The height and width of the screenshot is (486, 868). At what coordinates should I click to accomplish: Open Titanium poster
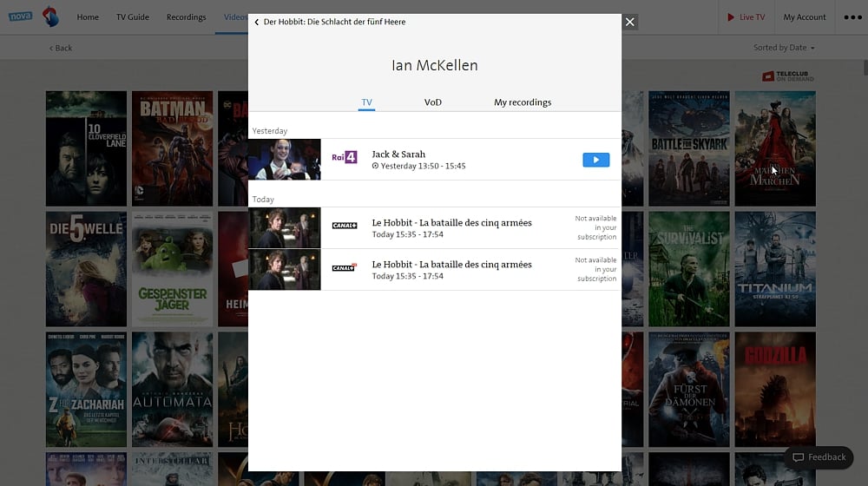pyautogui.click(x=775, y=269)
